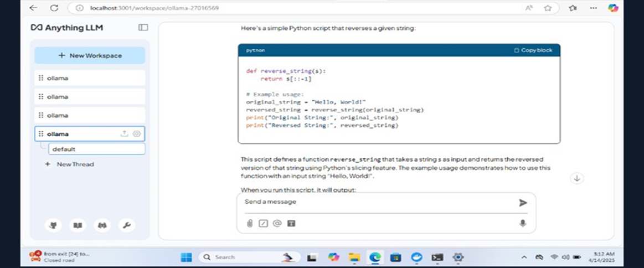
Task: Open Copilot in the browser toolbar
Action: coord(613,8)
